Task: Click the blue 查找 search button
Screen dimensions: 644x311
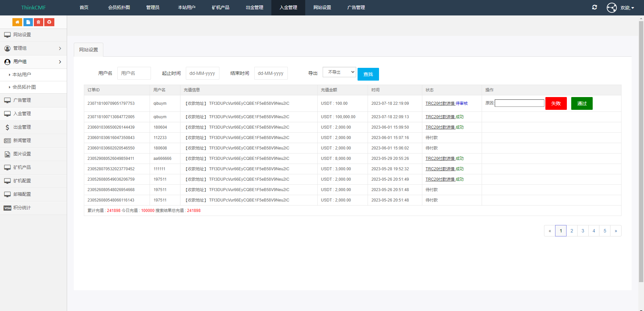Action: tap(368, 74)
